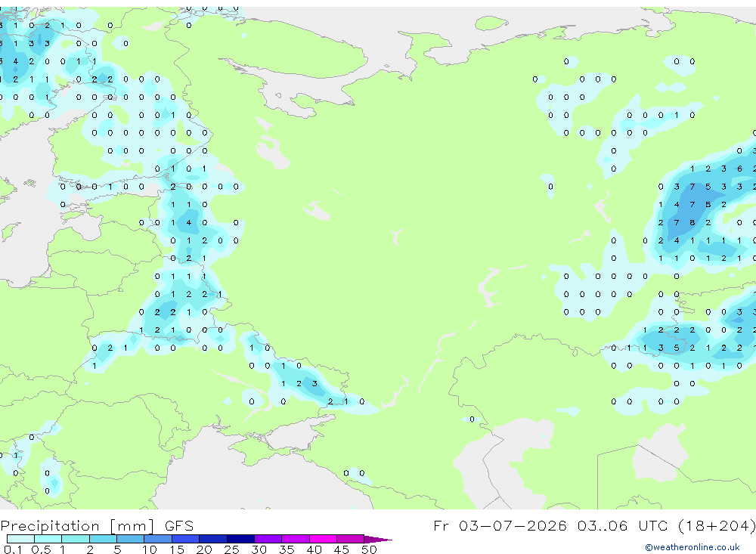Click the '35' legend scale label
The width and height of the screenshot is (756, 554).
click(287, 549)
